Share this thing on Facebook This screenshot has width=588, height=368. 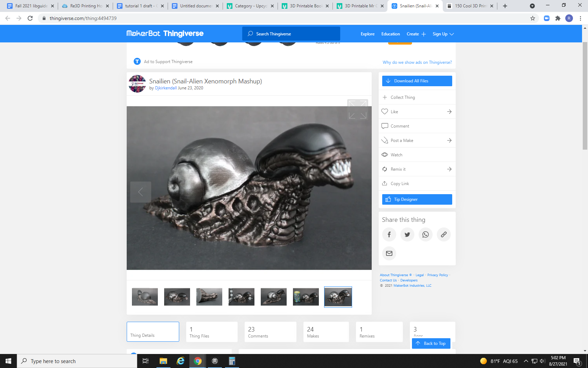coord(389,234)
